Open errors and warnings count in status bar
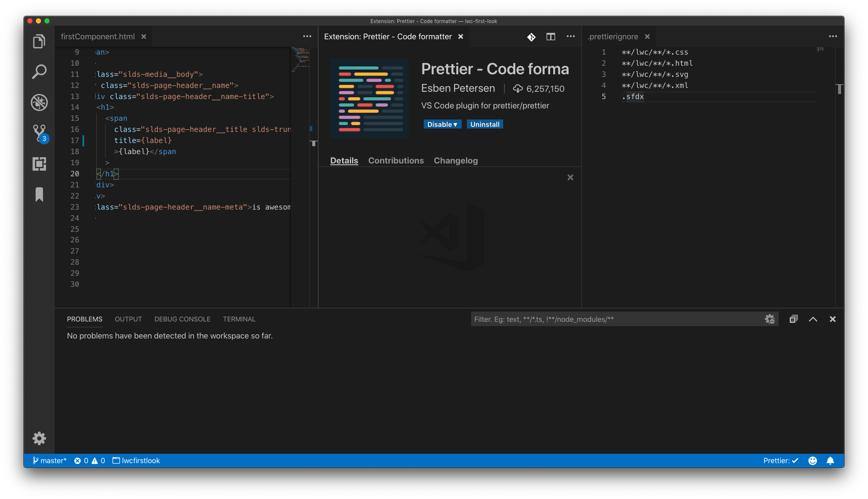 point(90,461)
